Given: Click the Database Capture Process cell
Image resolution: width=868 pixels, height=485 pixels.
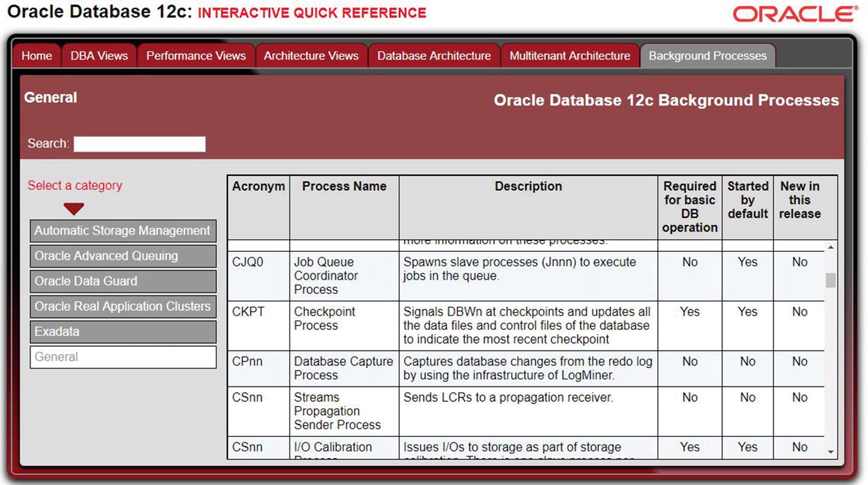Looking at the screenshot, I should 344,368.
